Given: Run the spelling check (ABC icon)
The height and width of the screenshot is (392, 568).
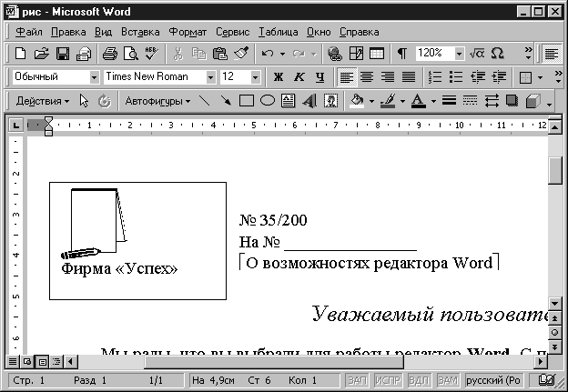Looking at the screenshot, I should [x=151, y=54].
